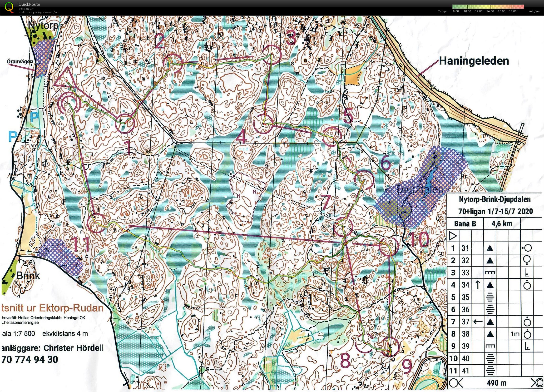Click the Tempo colour scale bar

pos(488,6)
